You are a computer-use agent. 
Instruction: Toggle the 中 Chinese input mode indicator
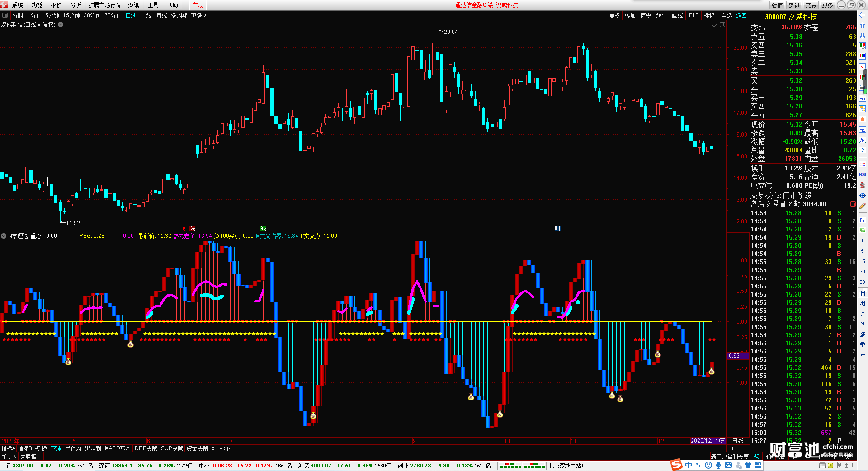click(689, 465)
